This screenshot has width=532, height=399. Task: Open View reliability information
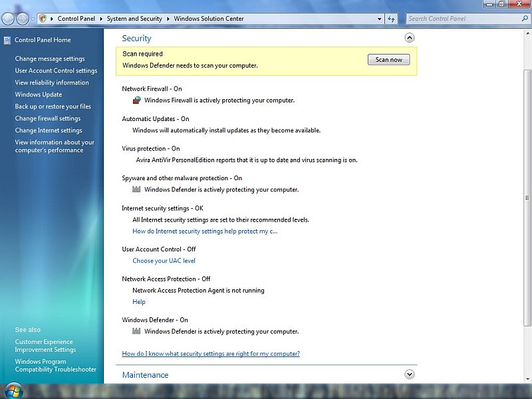tap(52, 82)
